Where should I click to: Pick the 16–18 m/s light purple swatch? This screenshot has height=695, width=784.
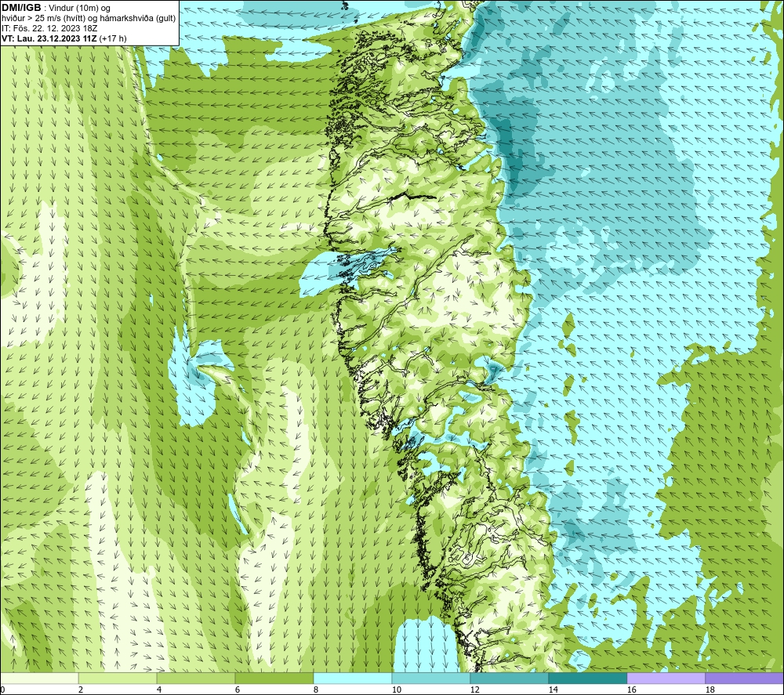666,679
